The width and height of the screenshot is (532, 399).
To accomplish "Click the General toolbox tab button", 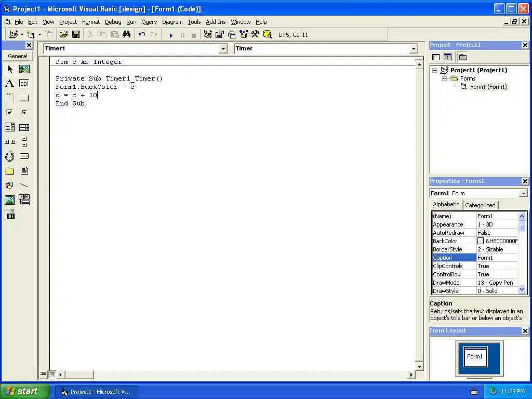I will pos(18,56).
